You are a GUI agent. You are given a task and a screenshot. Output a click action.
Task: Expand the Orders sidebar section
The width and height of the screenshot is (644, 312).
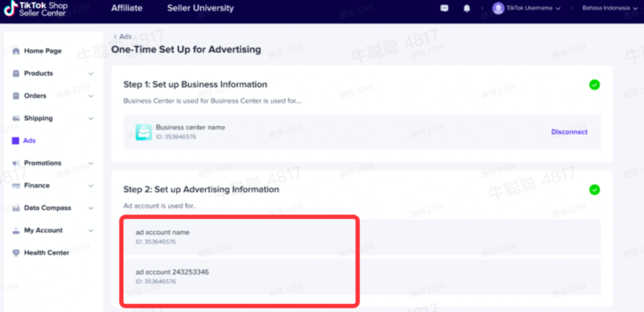coord(91,96)
